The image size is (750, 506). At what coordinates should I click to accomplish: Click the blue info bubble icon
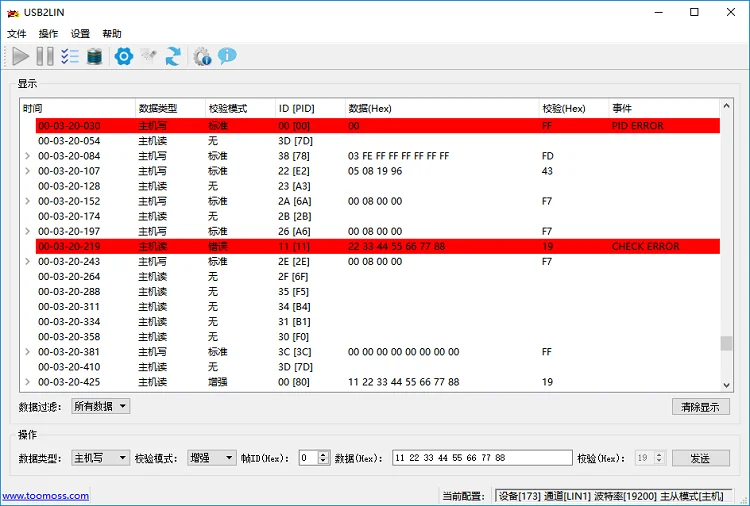(x=227, y=56)
